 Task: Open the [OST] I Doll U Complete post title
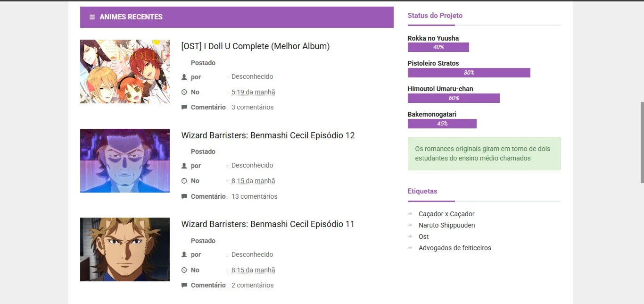(256, 46)
